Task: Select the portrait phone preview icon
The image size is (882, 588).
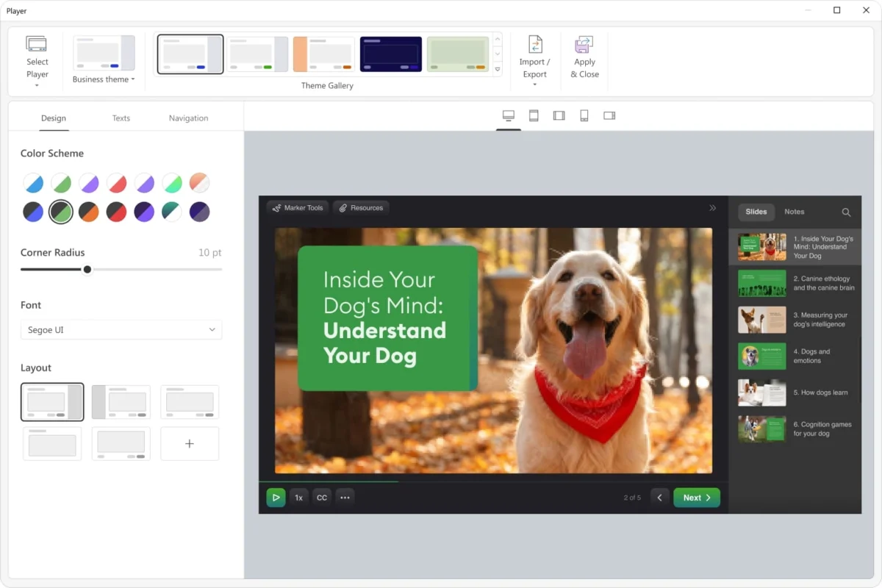Action: click(584, 115)
